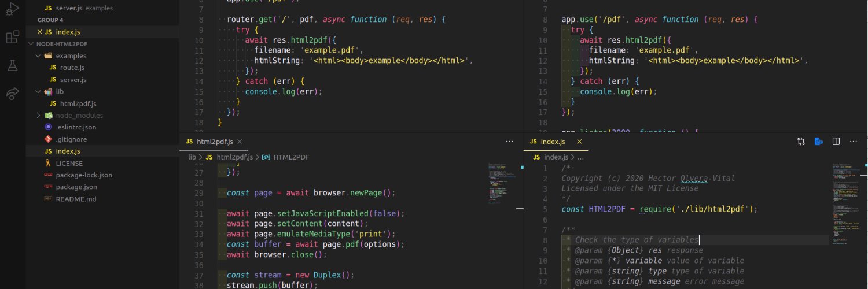Open the Run and Debug view

coord(13,9)
